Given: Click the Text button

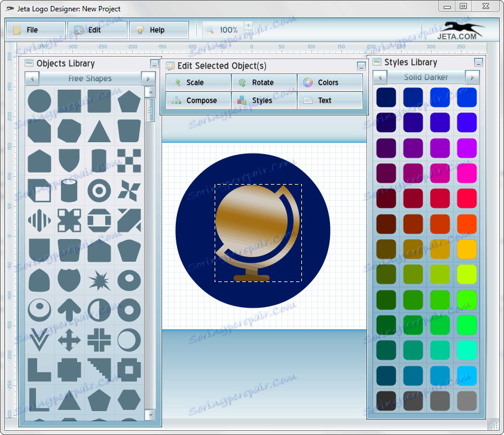Looking at the screenshot, I should [x=330, y=100].
